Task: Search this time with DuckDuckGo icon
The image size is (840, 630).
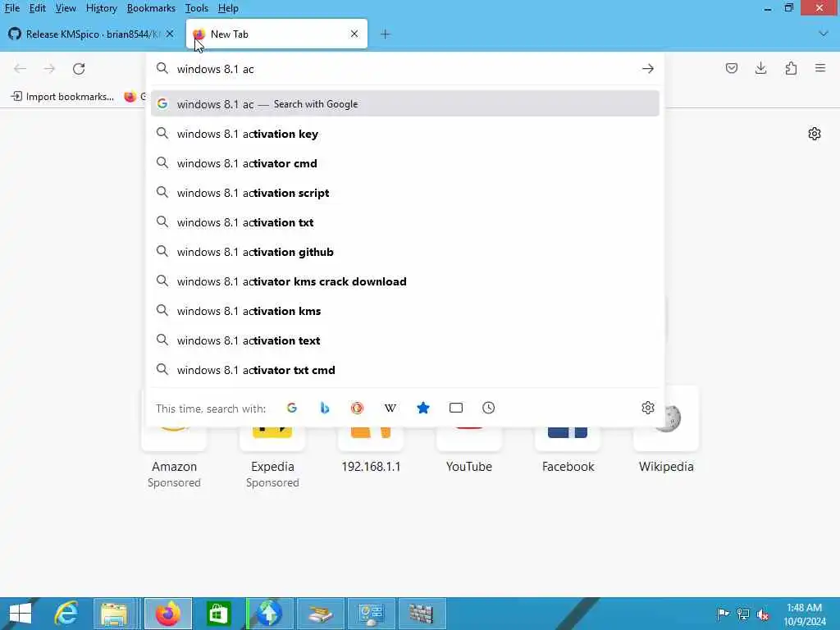Action: (358, 409)
